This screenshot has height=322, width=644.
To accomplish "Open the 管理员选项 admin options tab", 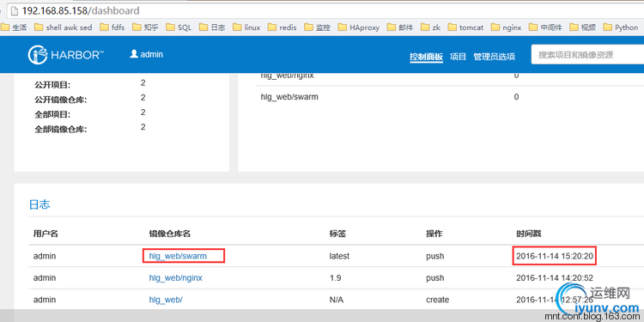I will [494, 57].
